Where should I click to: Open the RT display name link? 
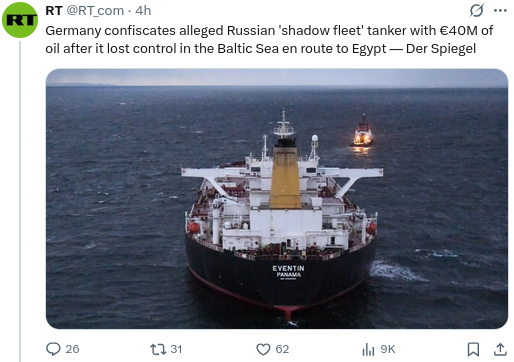(x=54, y=11)
